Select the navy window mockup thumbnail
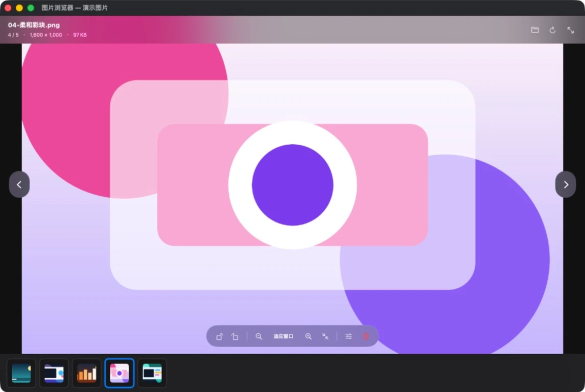 pyautogui.click(x=54, y=373)
